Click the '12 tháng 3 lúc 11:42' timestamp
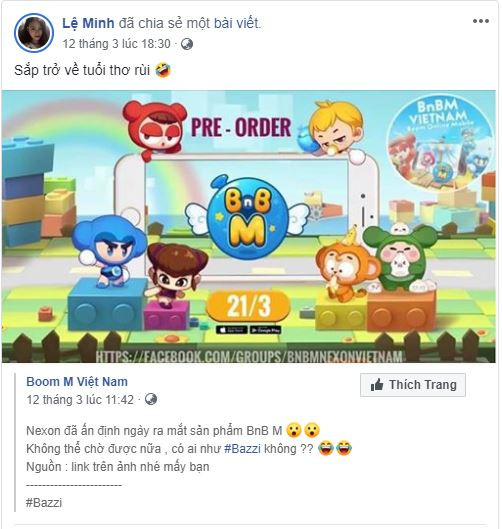The height and width of the screenshot is (529, 502). [x=80, y=400]
